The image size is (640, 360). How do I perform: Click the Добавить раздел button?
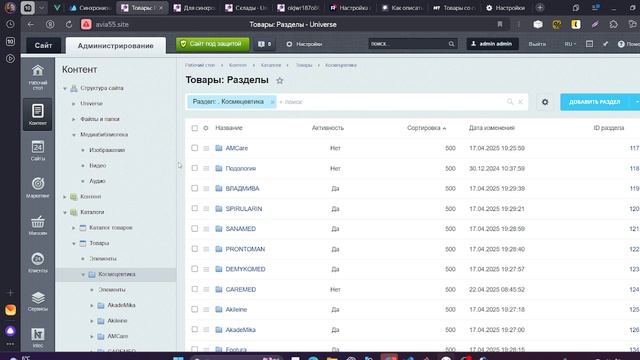[x=595, y=102]
